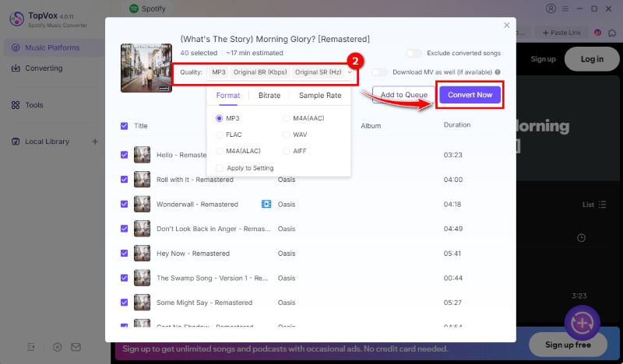The image size is (623, 364).
Task: Click the Add to Queue button
Action: pos(403,94)
